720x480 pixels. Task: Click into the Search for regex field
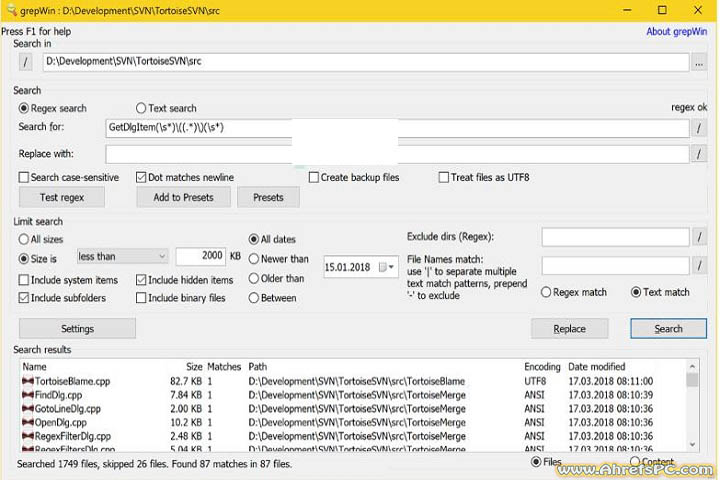point(397,128)
